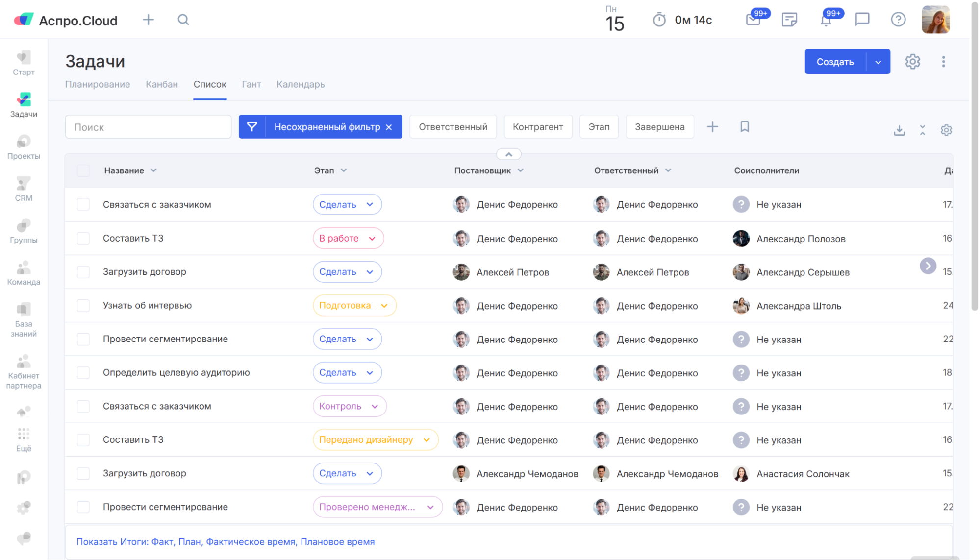Click the 'Создать' button
The image size is (980, 560).
(x=835, y=62)
